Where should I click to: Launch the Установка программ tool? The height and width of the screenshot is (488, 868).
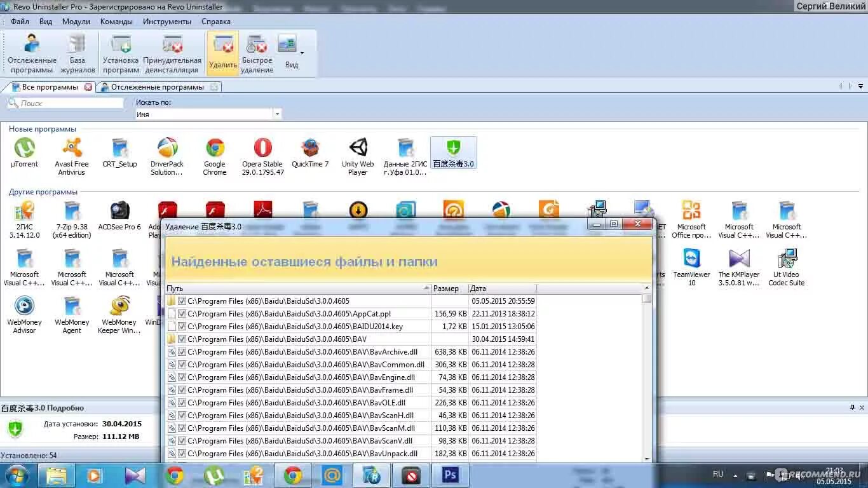pos(121,53)
